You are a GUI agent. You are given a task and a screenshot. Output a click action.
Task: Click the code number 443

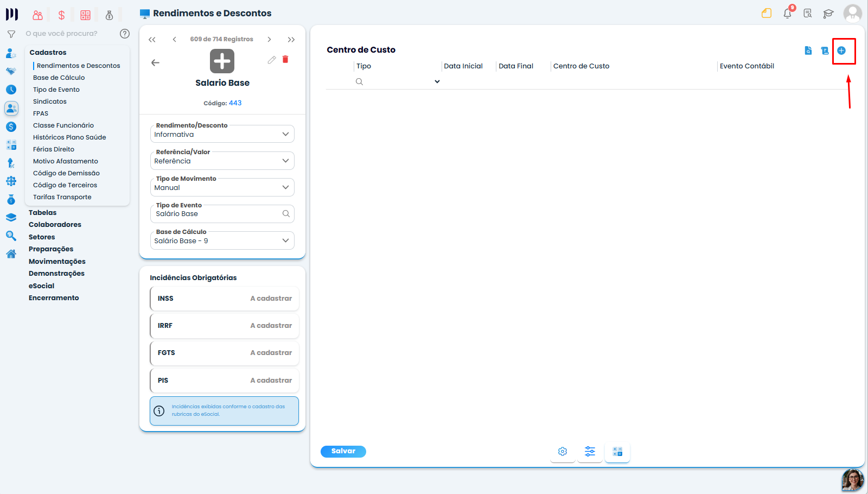235,103
